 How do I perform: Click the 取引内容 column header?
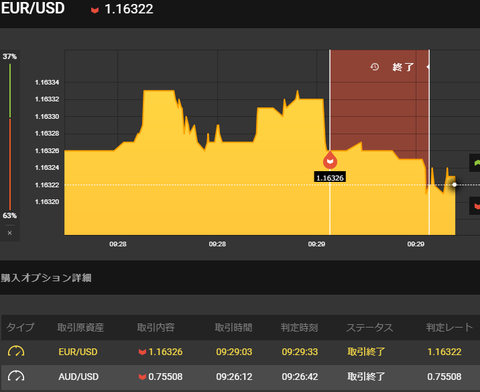coord(156,327)
